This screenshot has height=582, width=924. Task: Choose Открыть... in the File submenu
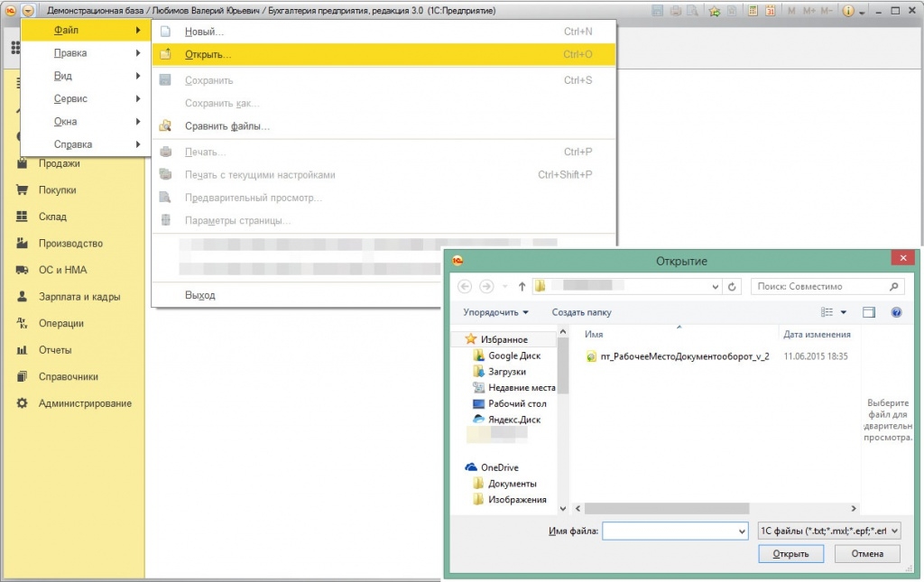coord(383,54)
